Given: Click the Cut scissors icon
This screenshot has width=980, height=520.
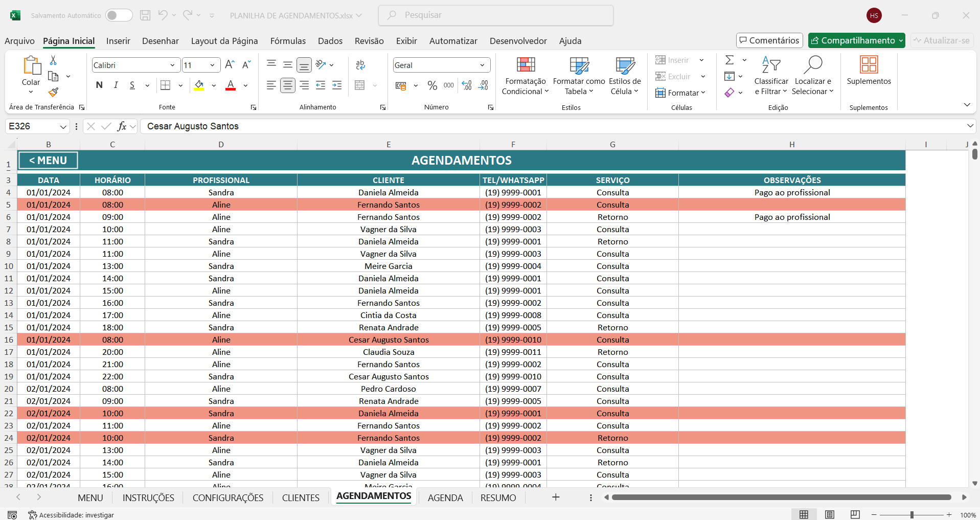Looking at the screenshot, I should click(x=53, y=60).
